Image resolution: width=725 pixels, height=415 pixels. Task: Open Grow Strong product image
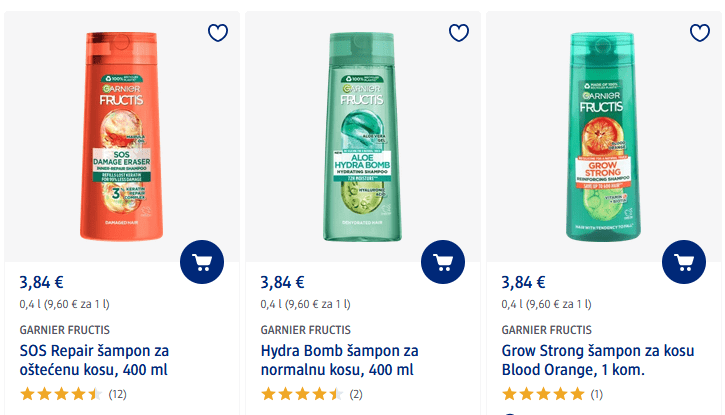603,135
